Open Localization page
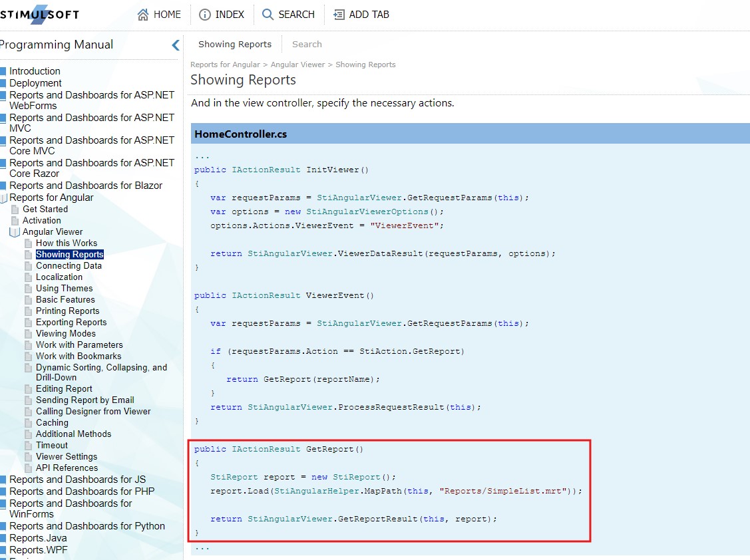This screenshot has height=560, width=750. (x=59, y=277)
